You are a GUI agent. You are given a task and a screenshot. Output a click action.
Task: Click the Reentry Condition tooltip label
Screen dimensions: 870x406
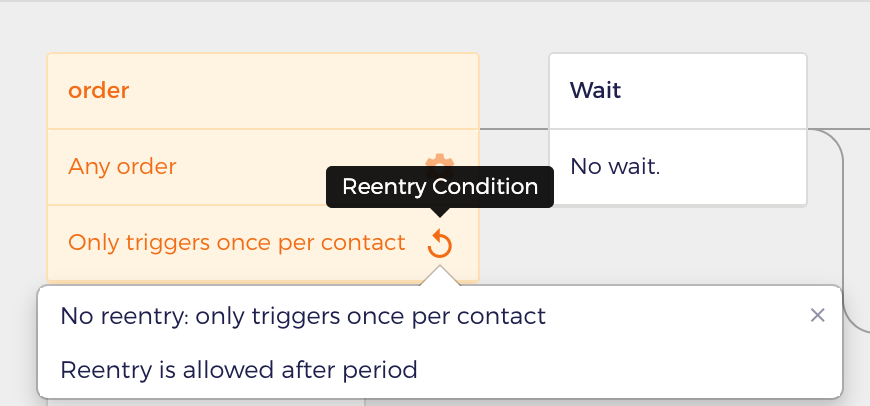pyautogui.click(x=440, y=187)
